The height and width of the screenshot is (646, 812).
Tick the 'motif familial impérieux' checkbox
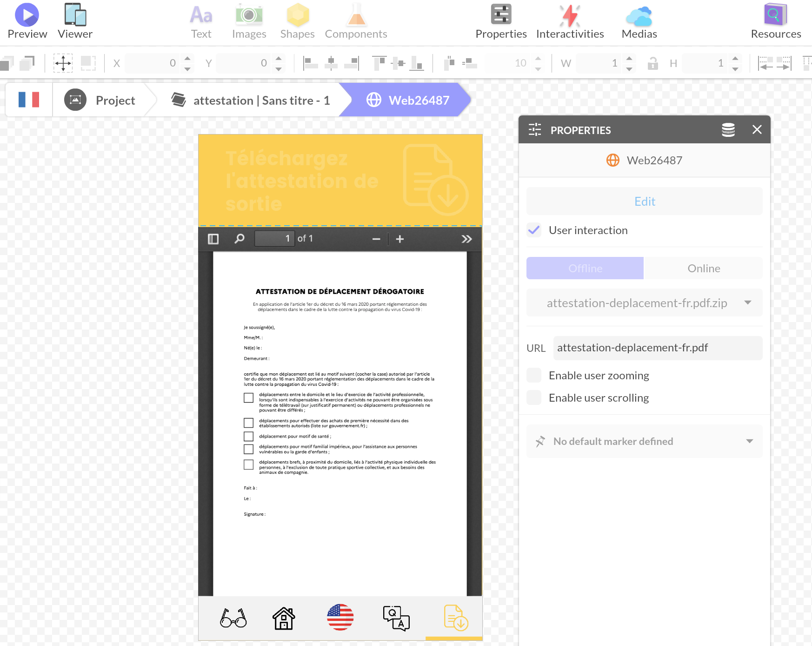(248, 449)
